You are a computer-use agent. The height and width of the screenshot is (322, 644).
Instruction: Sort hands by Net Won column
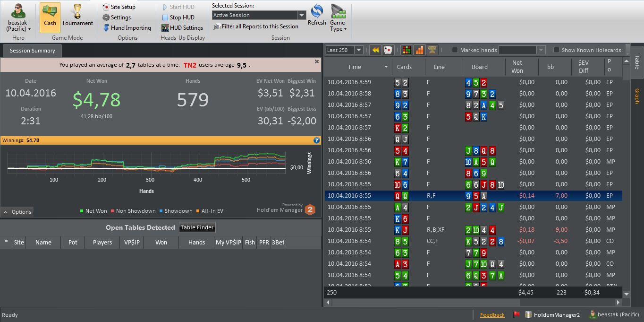click(x=517, y=67)
